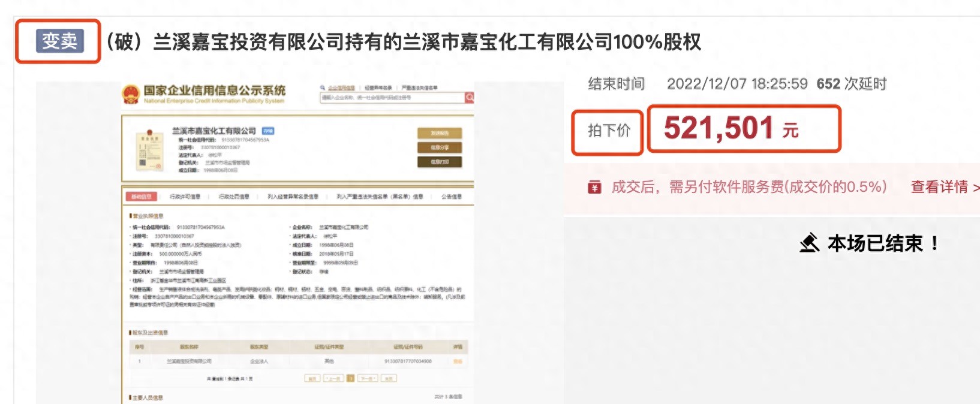Select the 基础信息 tab
This screenshot has width=980, height=404.
(x=142, y=197)
